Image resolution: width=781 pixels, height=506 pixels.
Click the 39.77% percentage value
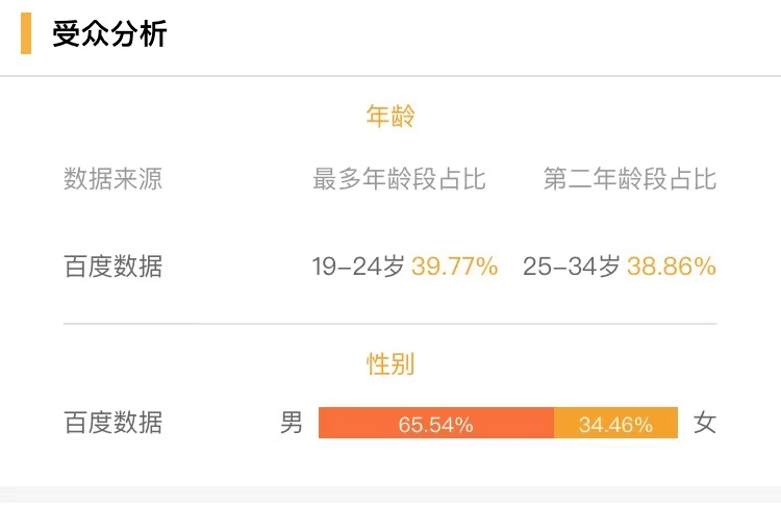[455, 266]
